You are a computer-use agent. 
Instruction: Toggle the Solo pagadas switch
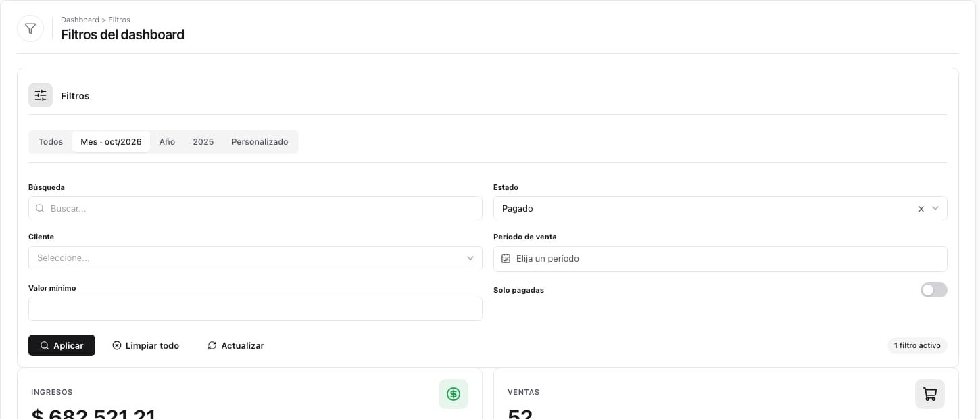point(933,290)
